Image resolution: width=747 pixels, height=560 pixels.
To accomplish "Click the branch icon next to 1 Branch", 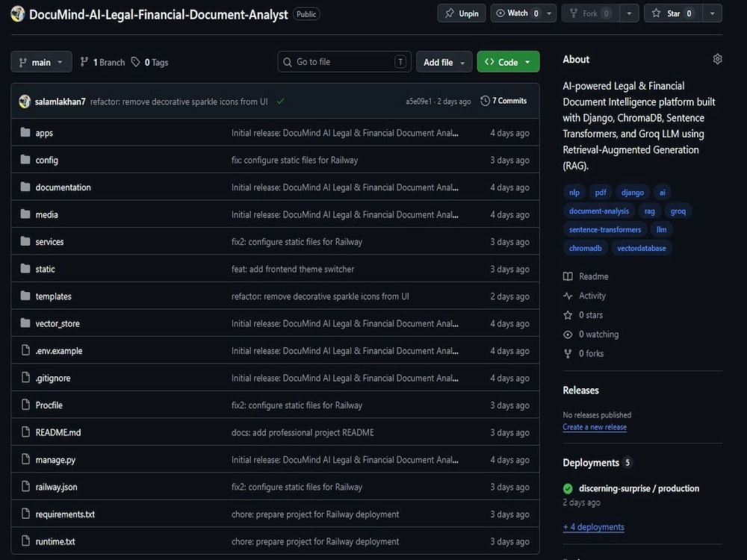I will [x=84, y=62].
